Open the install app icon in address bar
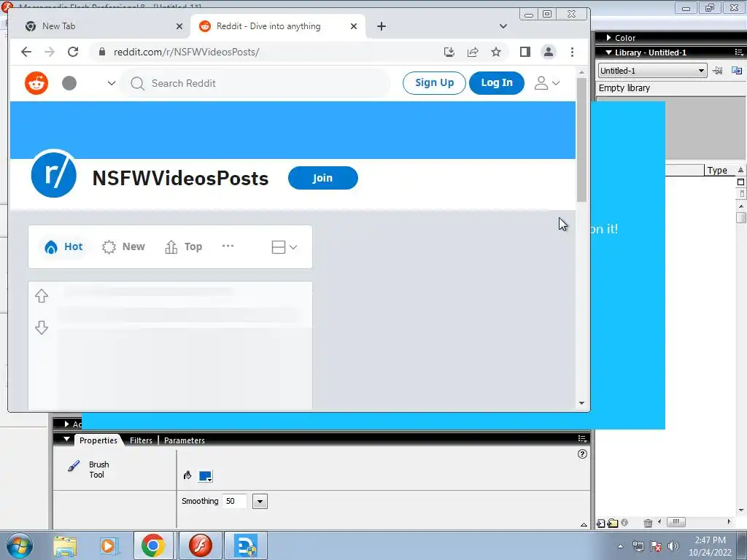747x560 pixels. 449,52
